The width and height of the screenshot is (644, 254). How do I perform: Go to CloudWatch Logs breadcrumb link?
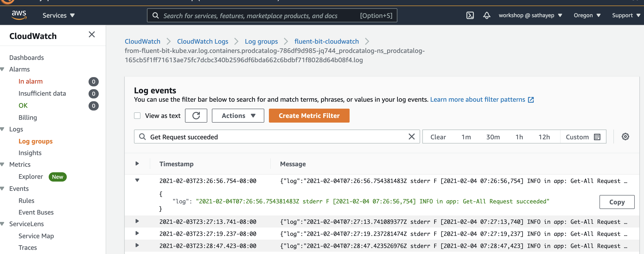203,42
